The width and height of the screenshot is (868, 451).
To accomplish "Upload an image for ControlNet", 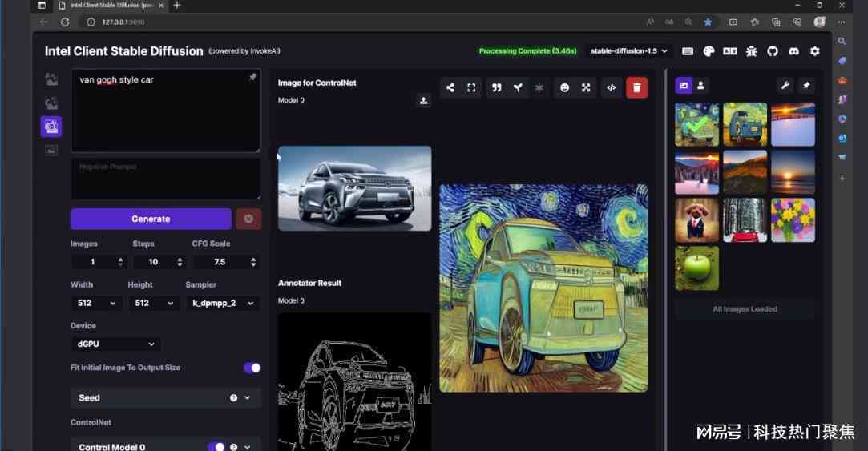I will [x=423, y=100].
